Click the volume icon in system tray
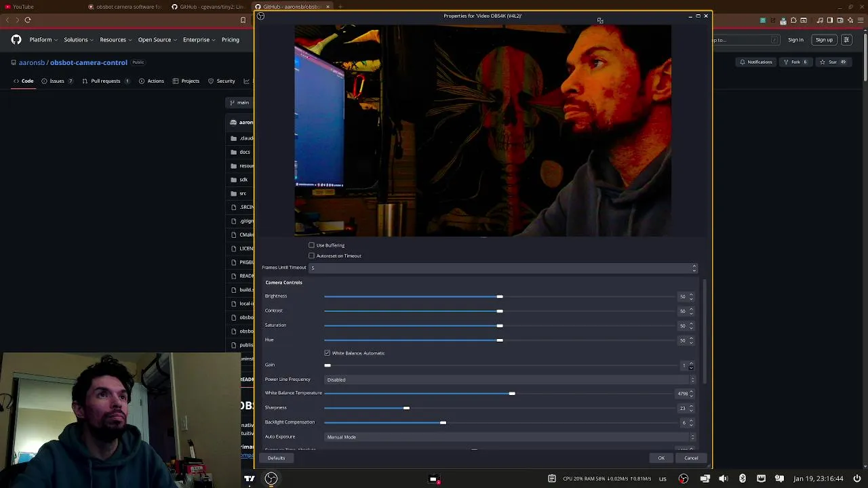 724,479
